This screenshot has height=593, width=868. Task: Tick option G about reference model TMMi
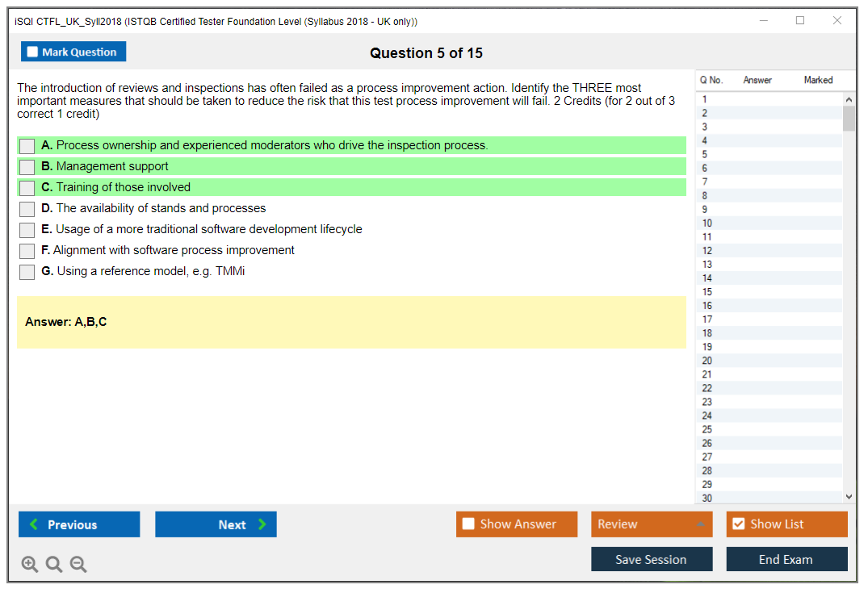point(27,272)
